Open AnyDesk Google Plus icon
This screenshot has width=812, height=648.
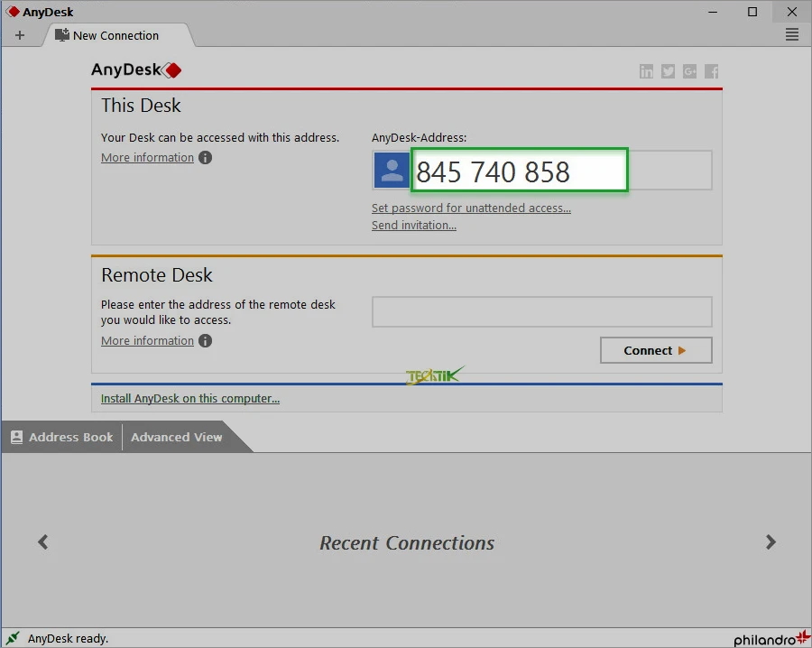[690, 71]
